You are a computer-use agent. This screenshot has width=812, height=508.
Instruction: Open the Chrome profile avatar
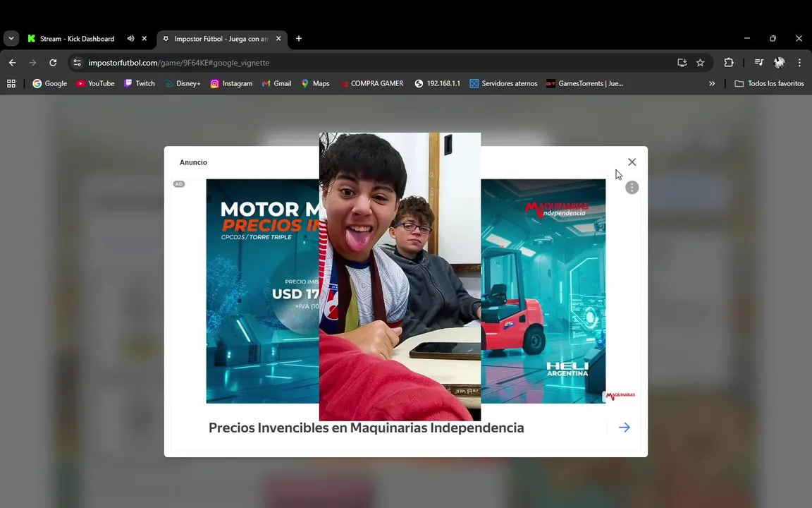coord(779,63)
